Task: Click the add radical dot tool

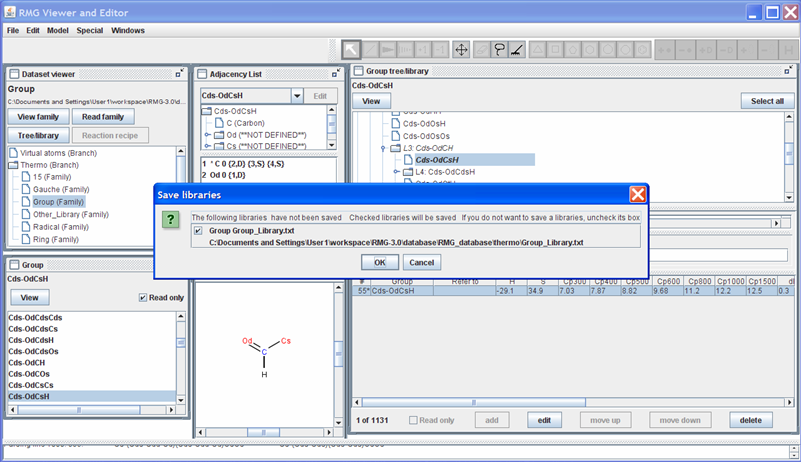Action: point(664,50)
